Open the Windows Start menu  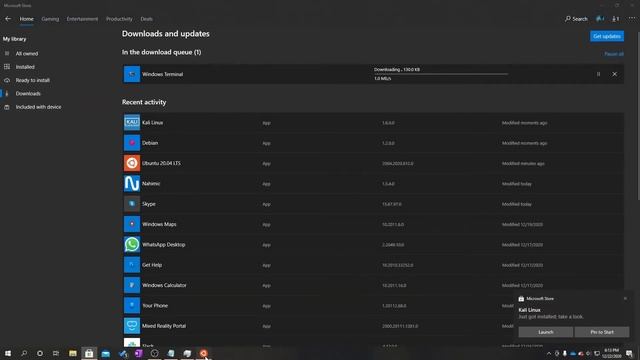point(8,353)
